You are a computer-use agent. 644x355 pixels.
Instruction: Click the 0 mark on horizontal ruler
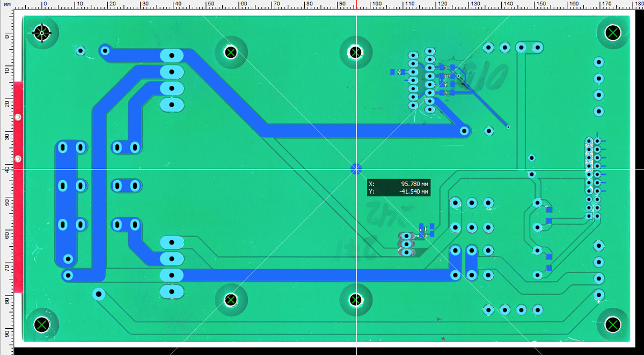tap(45, 4)
